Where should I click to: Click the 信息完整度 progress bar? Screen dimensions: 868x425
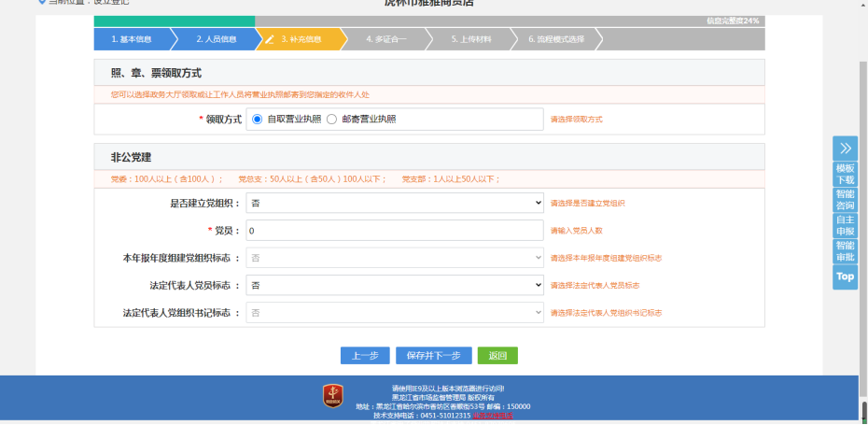pos(429,21)
